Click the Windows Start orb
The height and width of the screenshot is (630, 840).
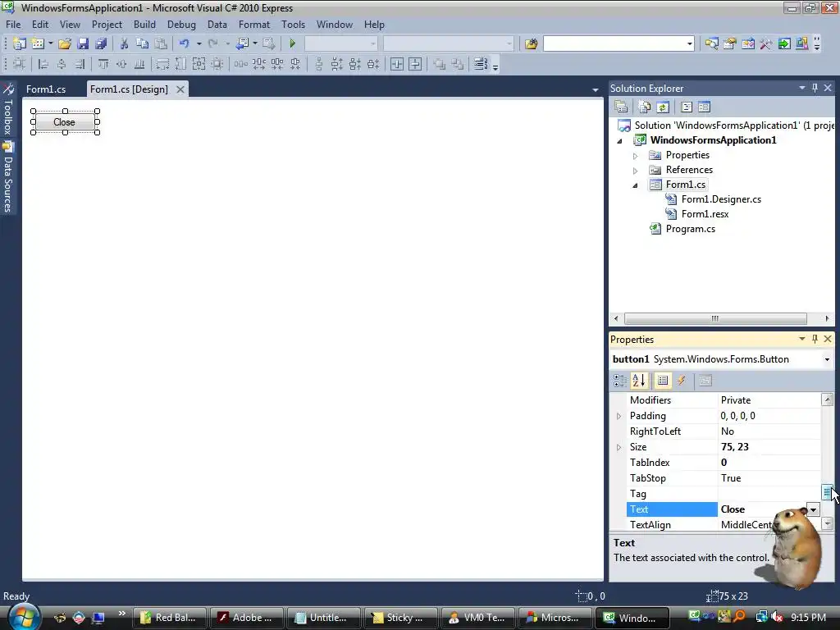[x=23, y=617]
